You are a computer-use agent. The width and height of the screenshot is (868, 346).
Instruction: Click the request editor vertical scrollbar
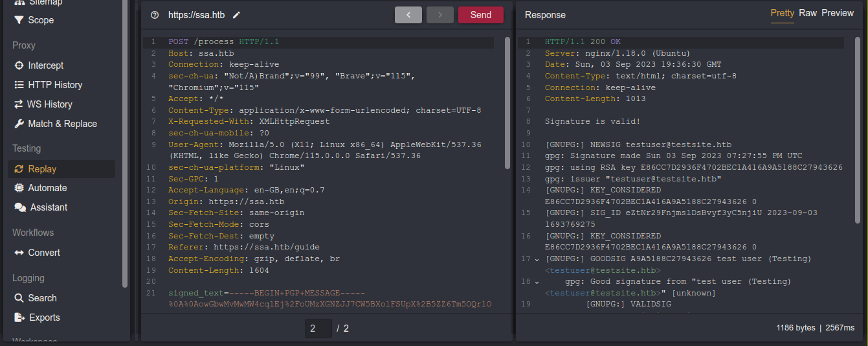click(507, 104)
